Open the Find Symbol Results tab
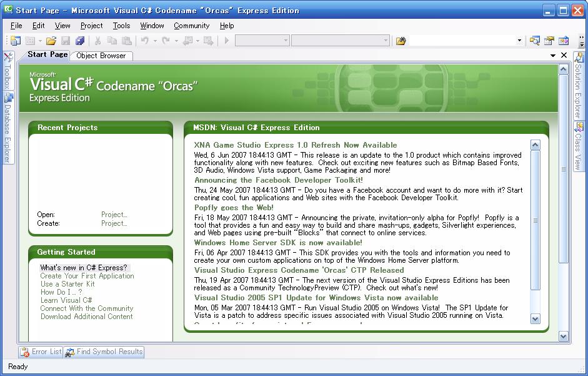 pos(104,352)
